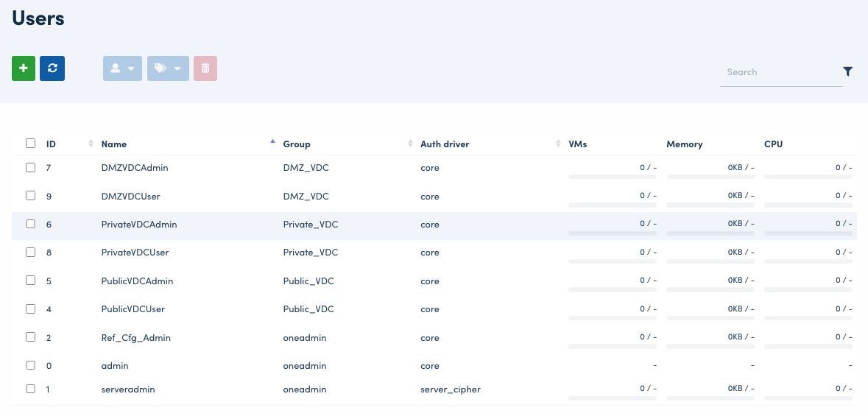868x416 pixels.
Task: Sort by Group column sort icon
Action: pyautogui.click(x=410, y=144)
